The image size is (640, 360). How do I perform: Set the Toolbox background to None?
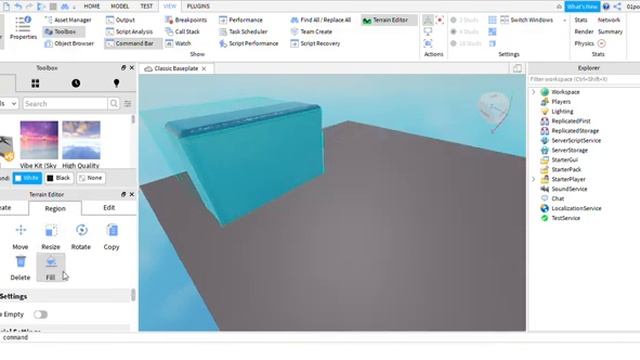pyautogui.click(x=91, y=178)
